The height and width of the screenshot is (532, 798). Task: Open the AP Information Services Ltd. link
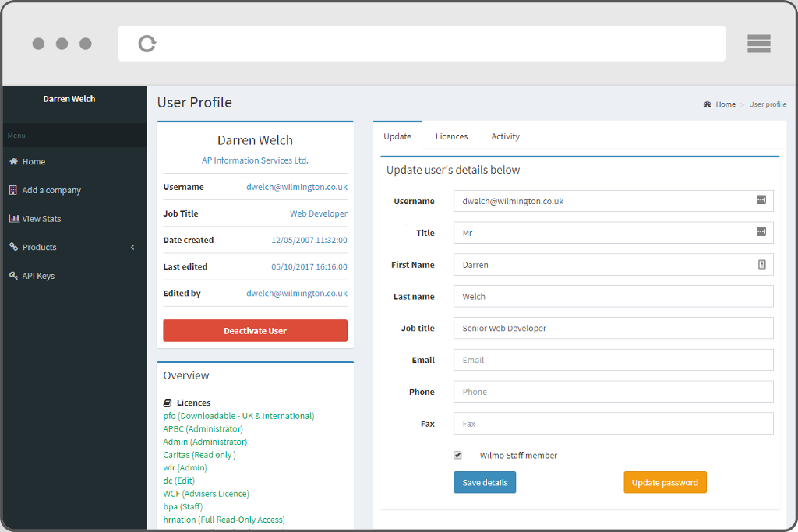[x=255, y=160]
